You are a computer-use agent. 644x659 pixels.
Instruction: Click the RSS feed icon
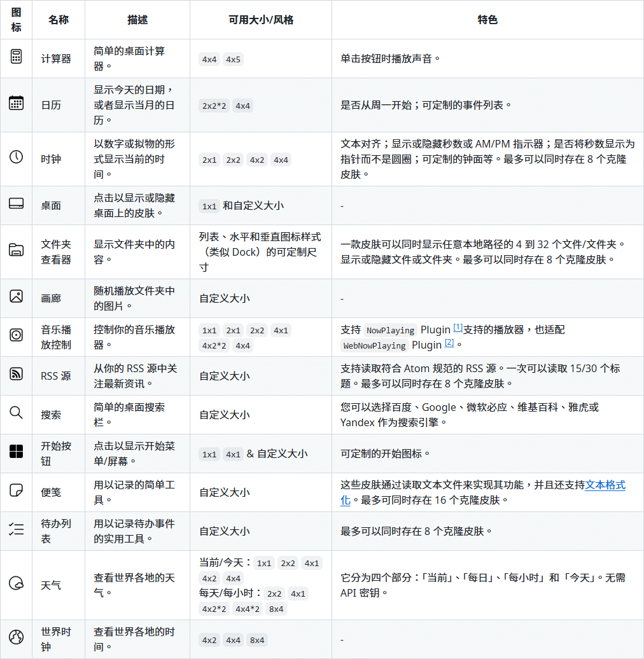[x=16, y=374]
